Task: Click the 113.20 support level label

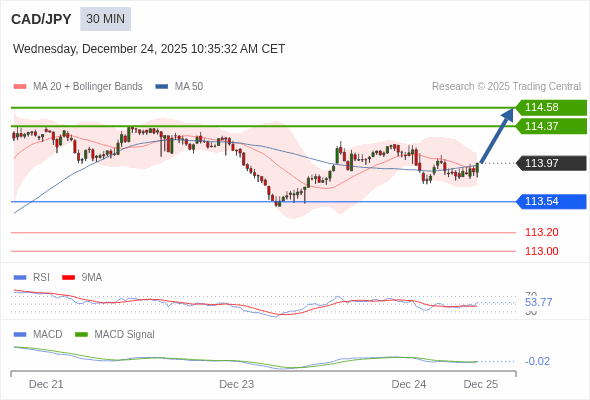Action: coord(542,232)
